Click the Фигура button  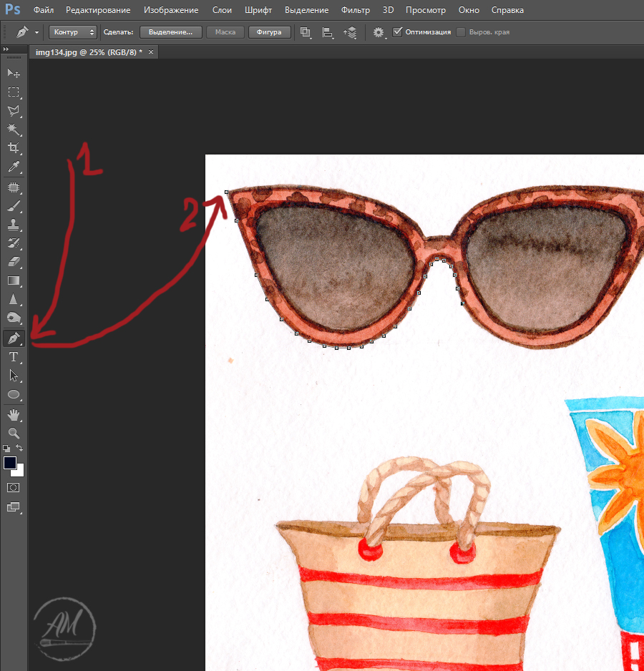(269, 32)
